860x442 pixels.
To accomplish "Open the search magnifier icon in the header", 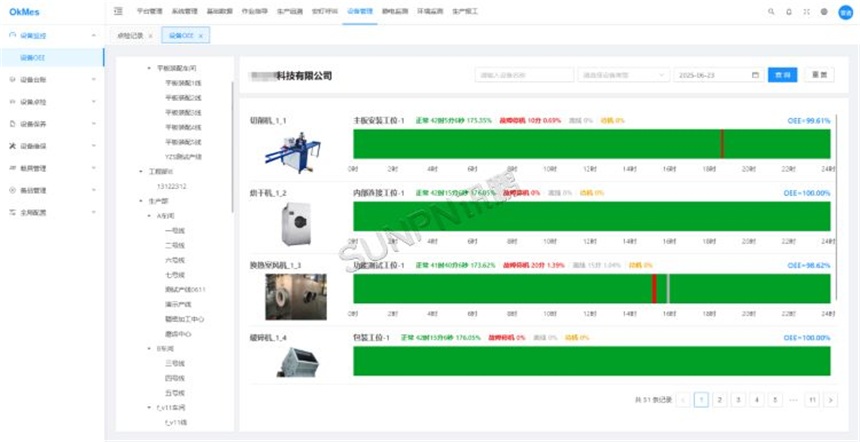I will coord(771,12).
